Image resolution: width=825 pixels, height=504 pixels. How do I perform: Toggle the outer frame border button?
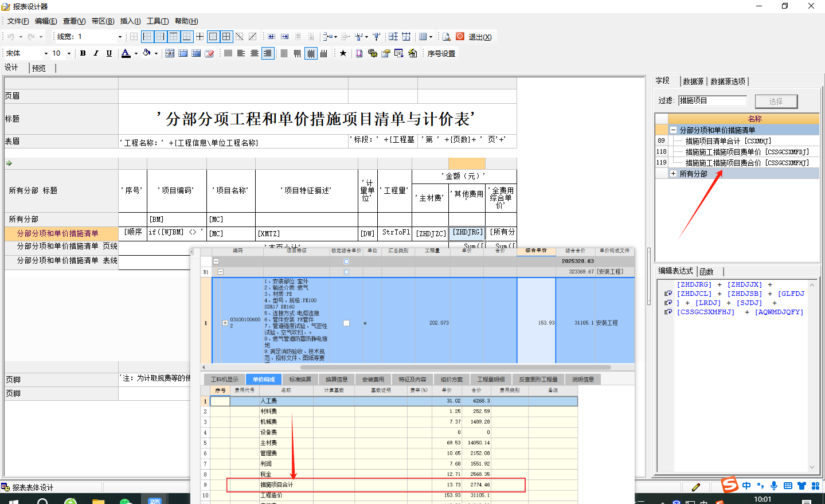pyautogui.click(x=213, y=37)
